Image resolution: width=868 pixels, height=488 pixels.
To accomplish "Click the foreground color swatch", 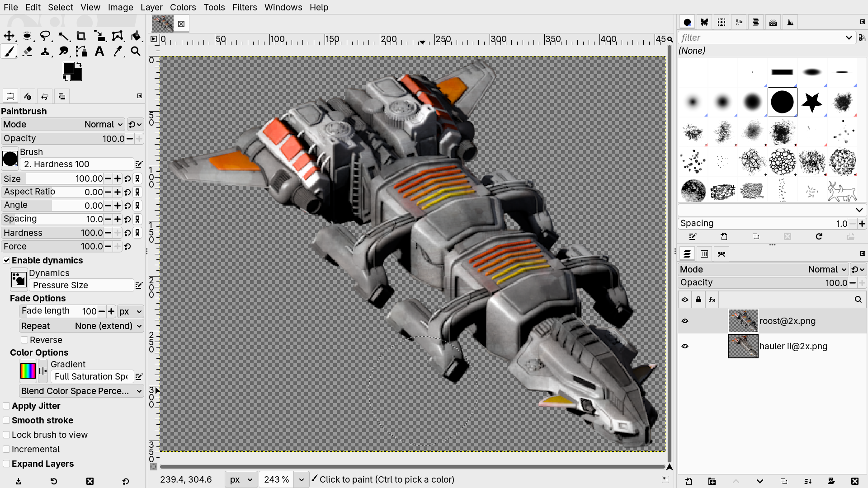I will pyautogui.click(x=68, y=68).
